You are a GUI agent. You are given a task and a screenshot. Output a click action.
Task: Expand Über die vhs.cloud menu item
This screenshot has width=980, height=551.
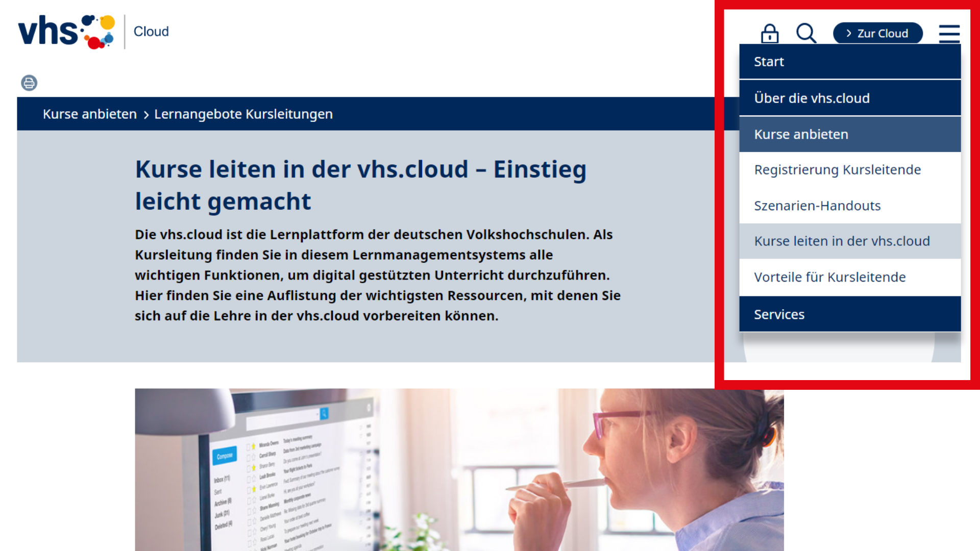812,98
